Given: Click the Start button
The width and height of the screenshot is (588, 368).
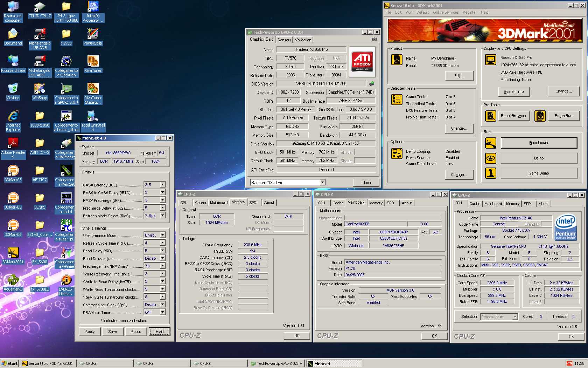Looking at the screenshot, I should click(10, 364).
